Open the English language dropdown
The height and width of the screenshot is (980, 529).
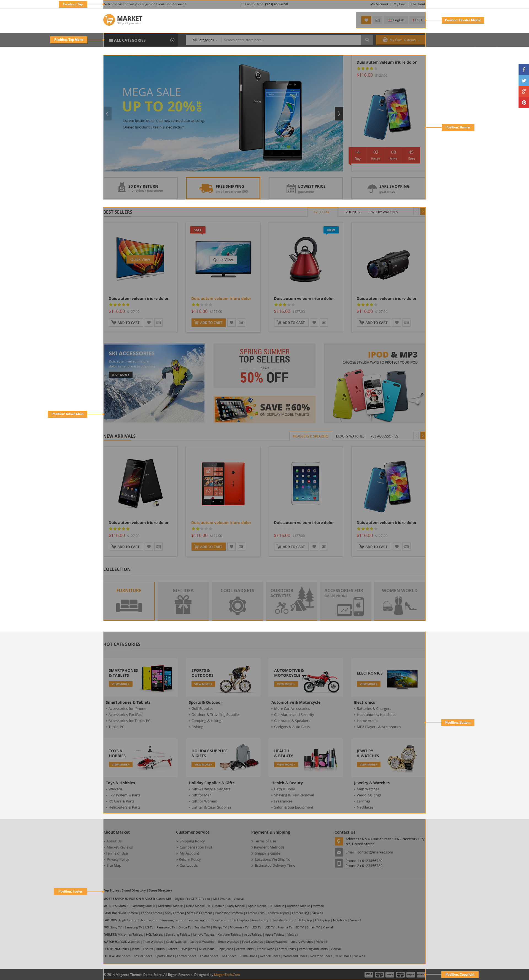396,20
